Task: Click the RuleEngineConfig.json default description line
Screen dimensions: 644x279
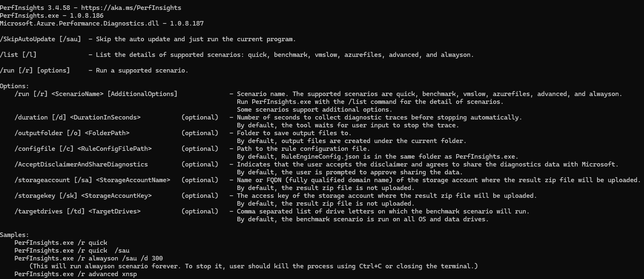Action: tap(377, 157)
